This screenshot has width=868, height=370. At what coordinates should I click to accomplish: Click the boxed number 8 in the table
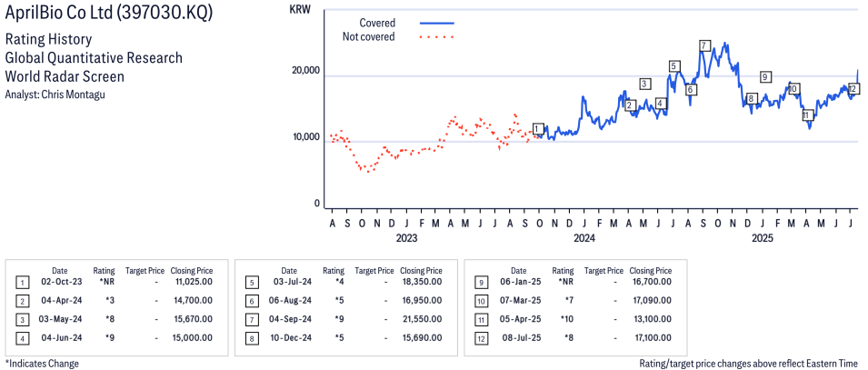point(252,338)
